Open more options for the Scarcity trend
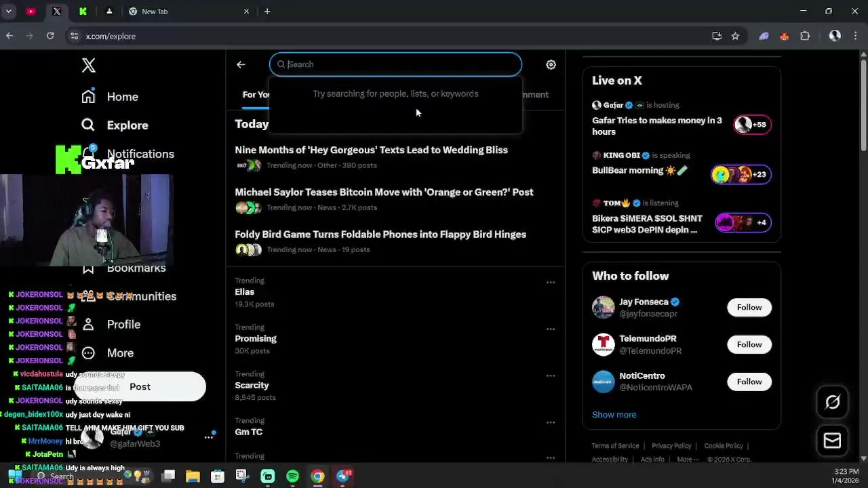 [551, 375]
